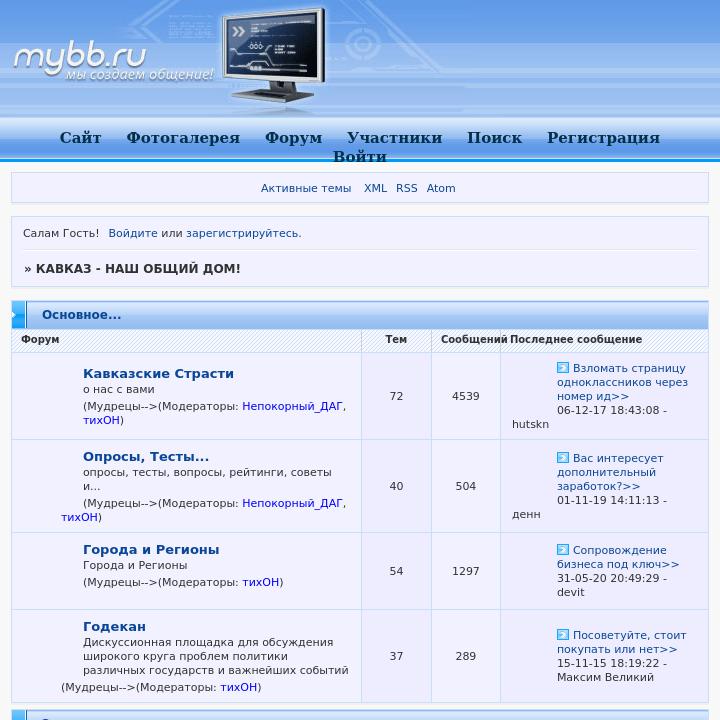
Task: Click last-post icon in Города и Регионы row
Action: click(562, 549)
